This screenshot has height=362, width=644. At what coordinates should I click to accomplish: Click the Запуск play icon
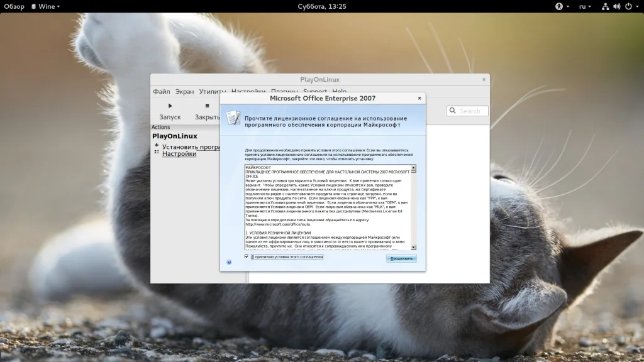170,106
